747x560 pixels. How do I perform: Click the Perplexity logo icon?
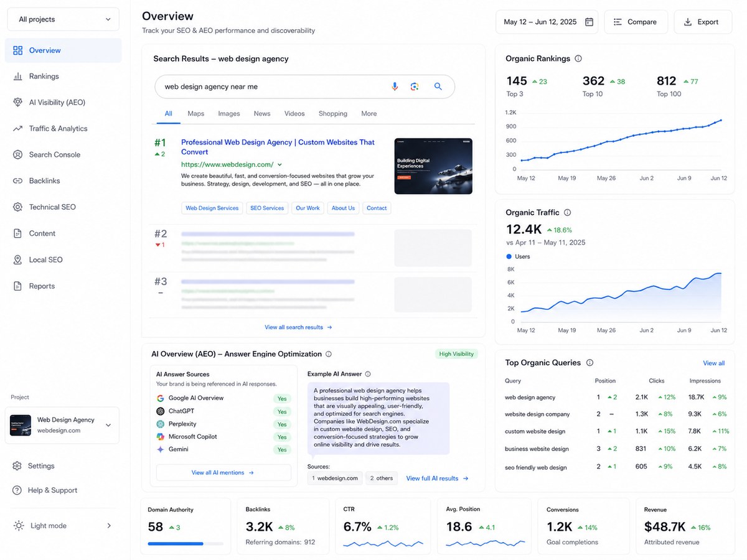pos(161,424)
